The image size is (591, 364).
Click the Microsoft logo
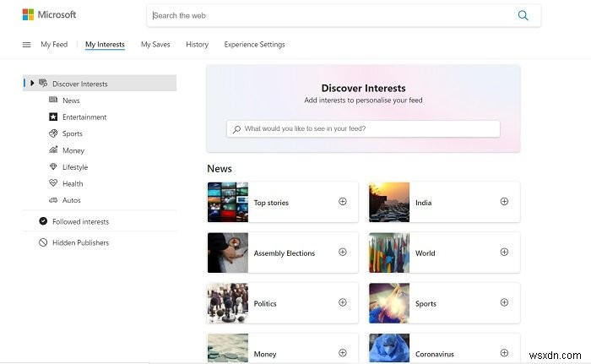pyautogui.click(x=49, y=14)
